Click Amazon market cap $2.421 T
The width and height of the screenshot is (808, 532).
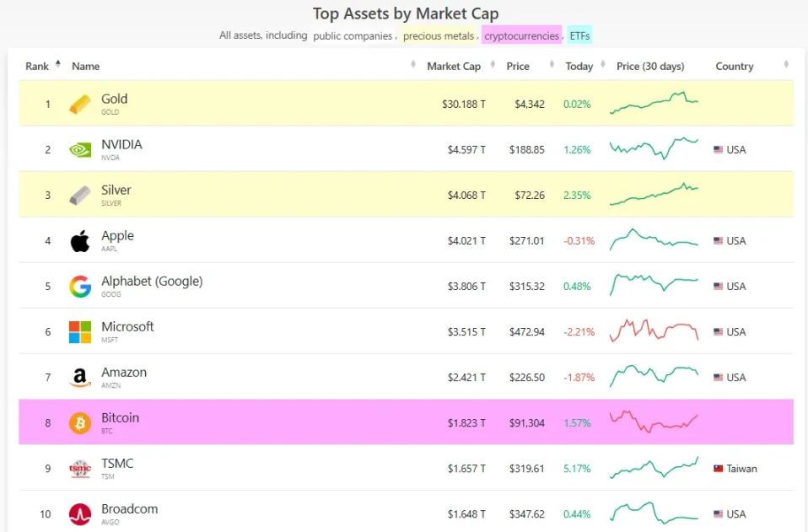(x=466, y=378)
